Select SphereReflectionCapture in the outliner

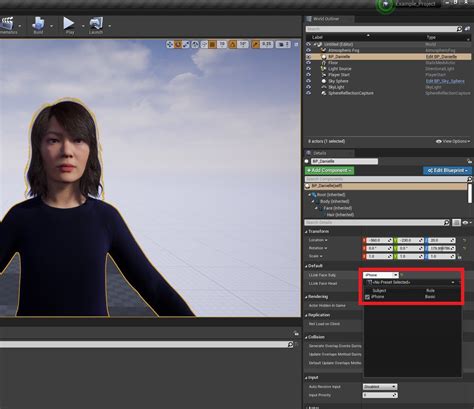click(351, 93)
